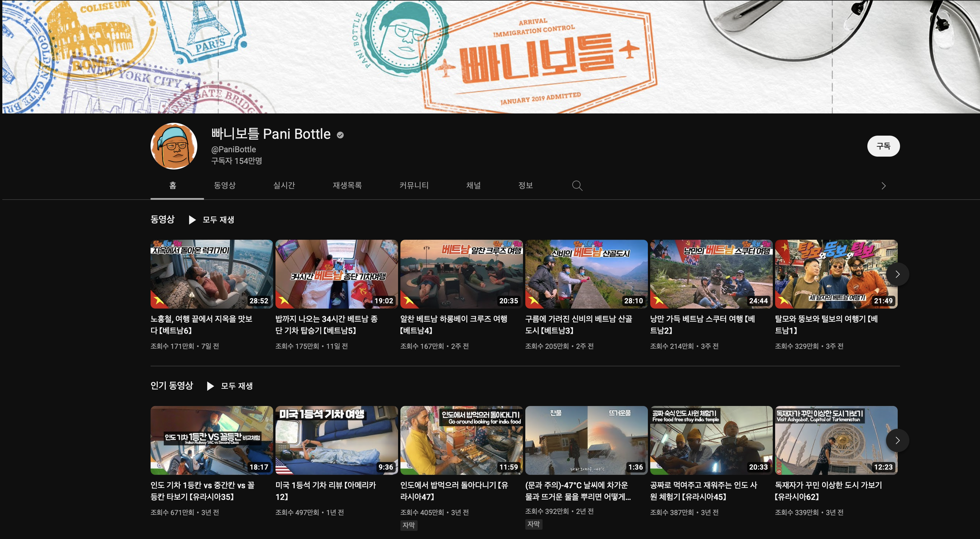The width and height of the screenshot is (980, 539).
Task: Show next videos in 인기 동영상 carousel
Action: click(x=897, y=440)
